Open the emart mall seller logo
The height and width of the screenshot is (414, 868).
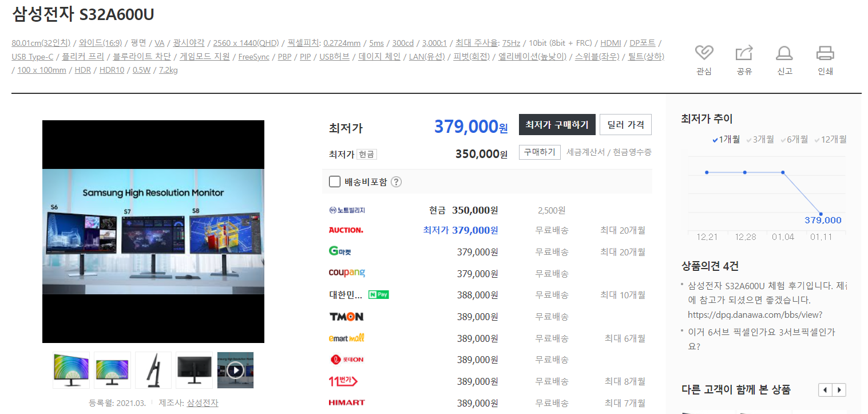tap(347, 338)
